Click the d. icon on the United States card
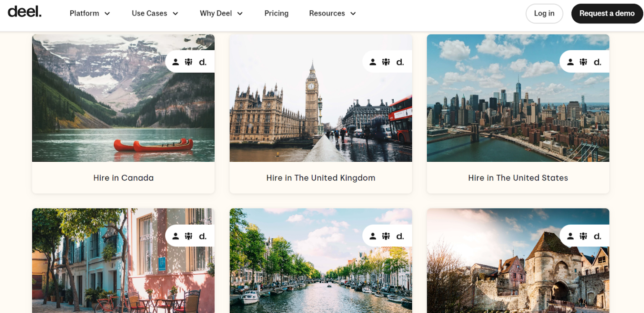 [x=597, y=61]
